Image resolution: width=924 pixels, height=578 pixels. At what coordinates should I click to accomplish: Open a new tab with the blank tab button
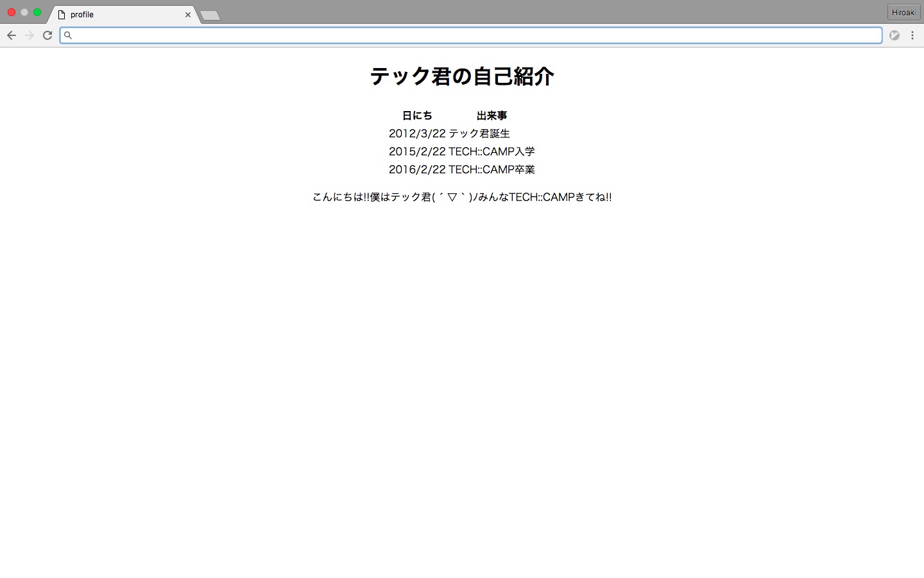coord(210,15)
